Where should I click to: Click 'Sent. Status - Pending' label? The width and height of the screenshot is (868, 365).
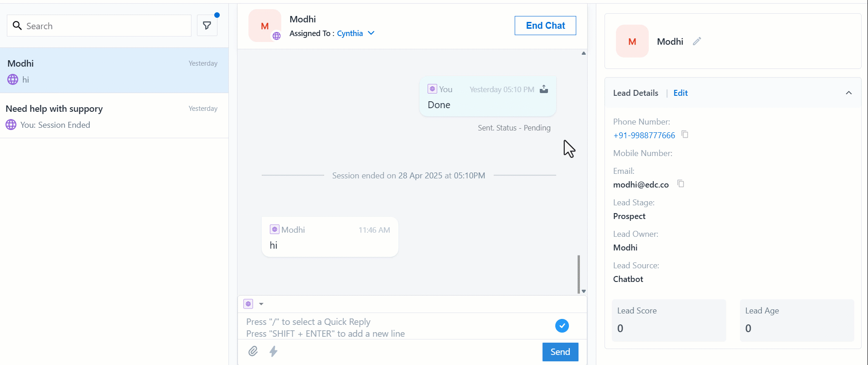point(514,128)
